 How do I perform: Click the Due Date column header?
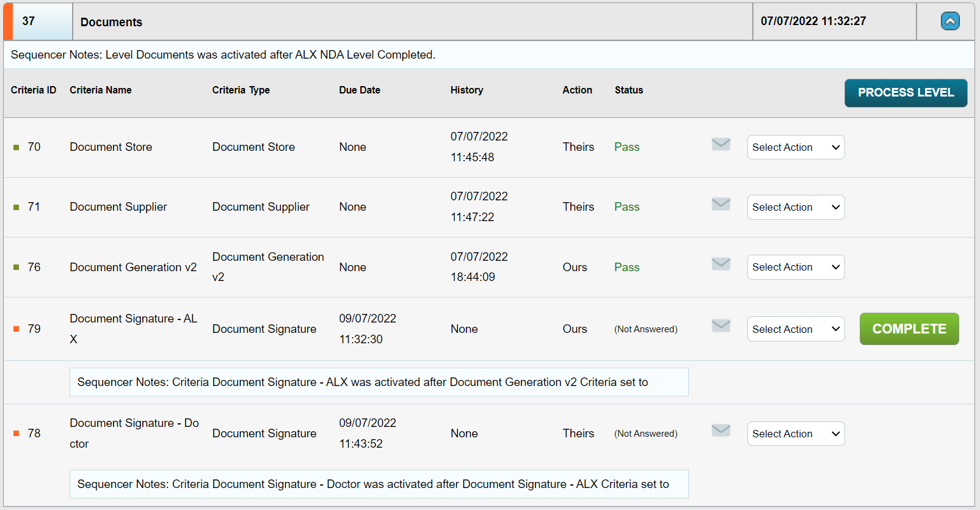tap(360, 90)
